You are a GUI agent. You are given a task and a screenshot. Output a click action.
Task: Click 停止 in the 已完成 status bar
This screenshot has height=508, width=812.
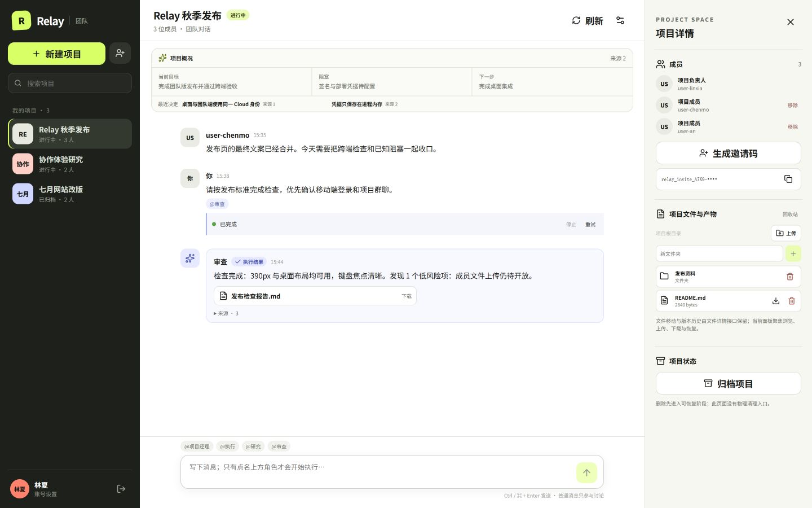571,225
